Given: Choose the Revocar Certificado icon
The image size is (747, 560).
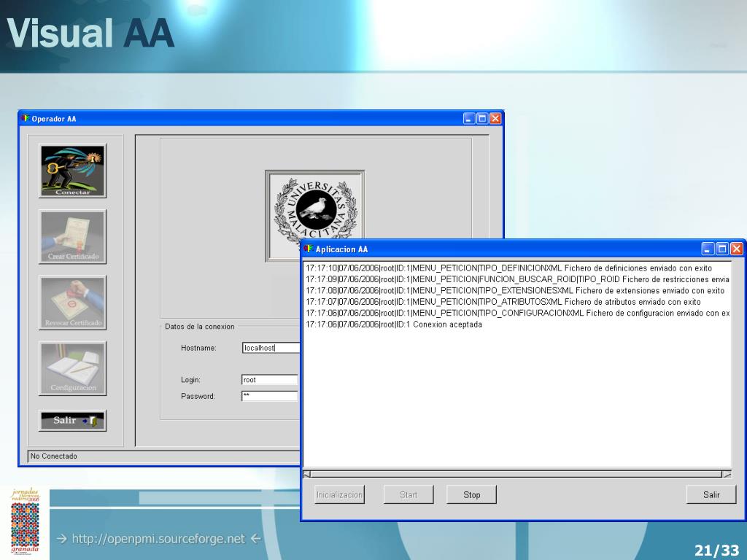Looking at the screenshot, I should pos(72,303).
